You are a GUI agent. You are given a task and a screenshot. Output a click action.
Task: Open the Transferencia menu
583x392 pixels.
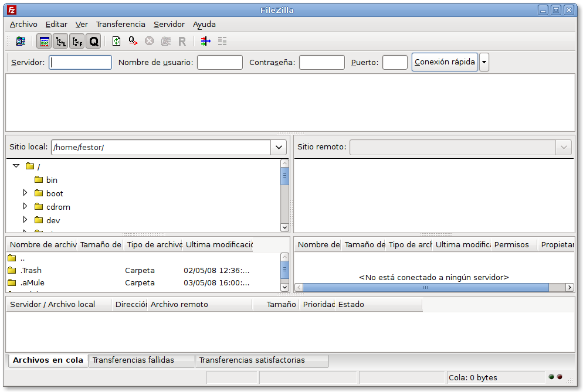[120, 24]
